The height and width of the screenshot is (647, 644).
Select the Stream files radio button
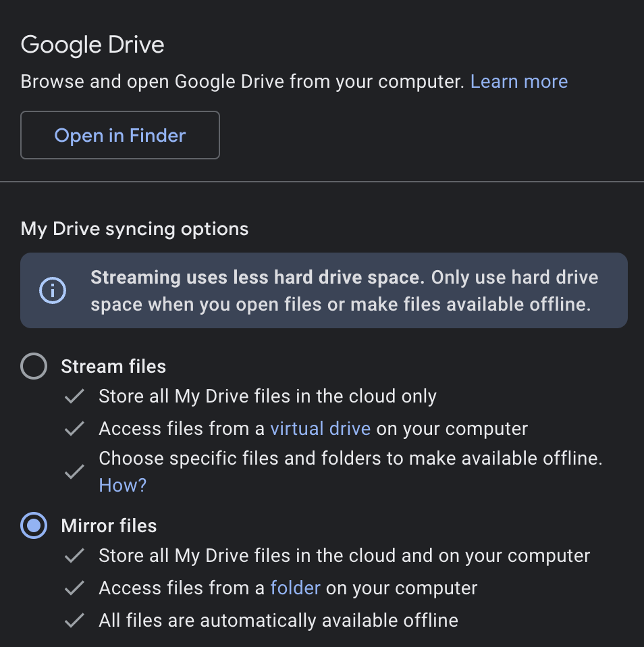point(34,366)
